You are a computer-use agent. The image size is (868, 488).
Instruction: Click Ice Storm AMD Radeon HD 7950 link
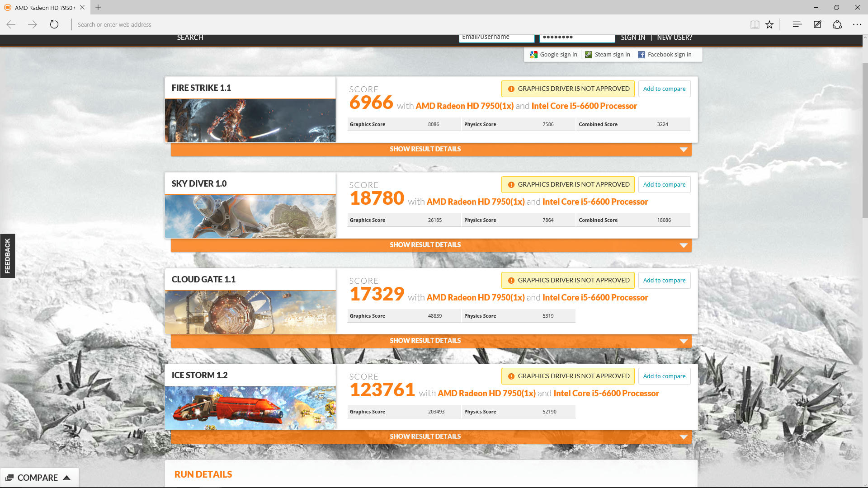(486, 393)
